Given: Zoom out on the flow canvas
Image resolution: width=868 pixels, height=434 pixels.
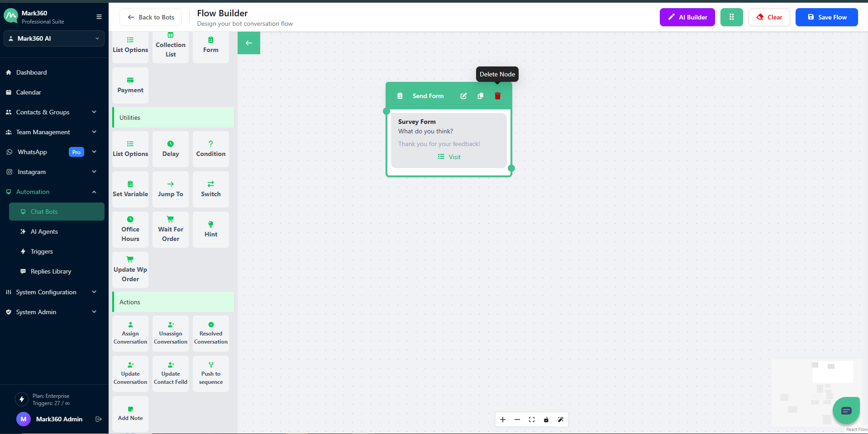Looking at the screenshot, I should tap(517, 420).
